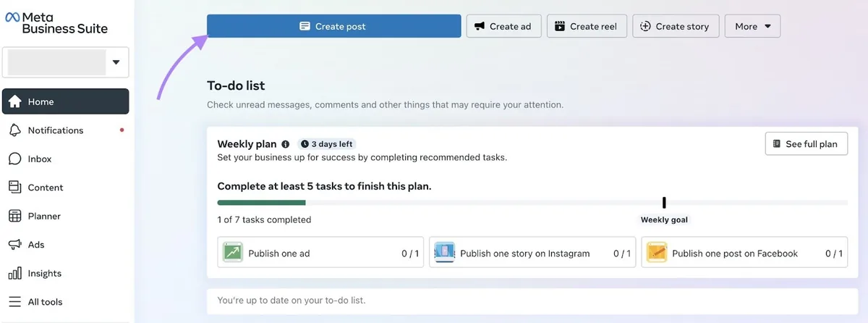868x323 pixels.
Task: Click the Notifications bell icon
Action: point(14,130)
